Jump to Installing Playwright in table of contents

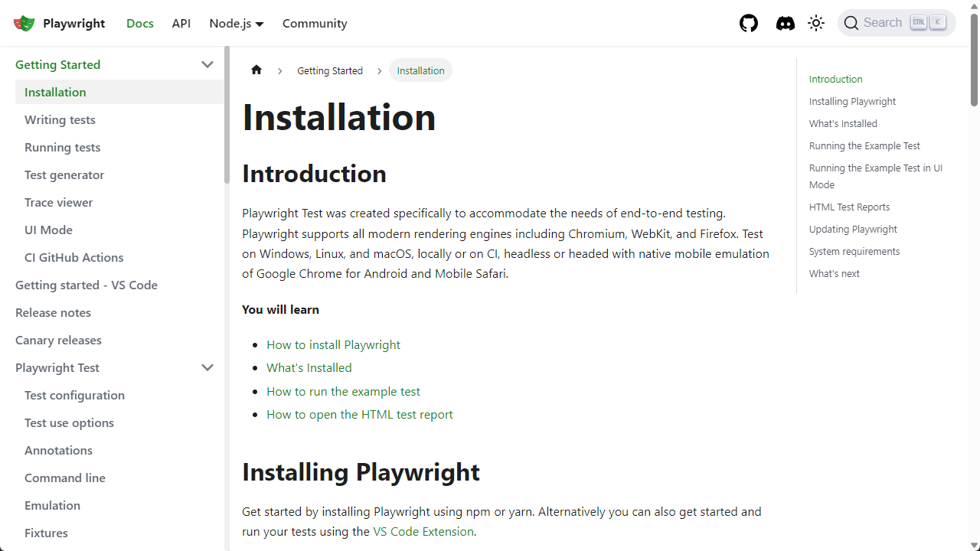coord(852,101)
